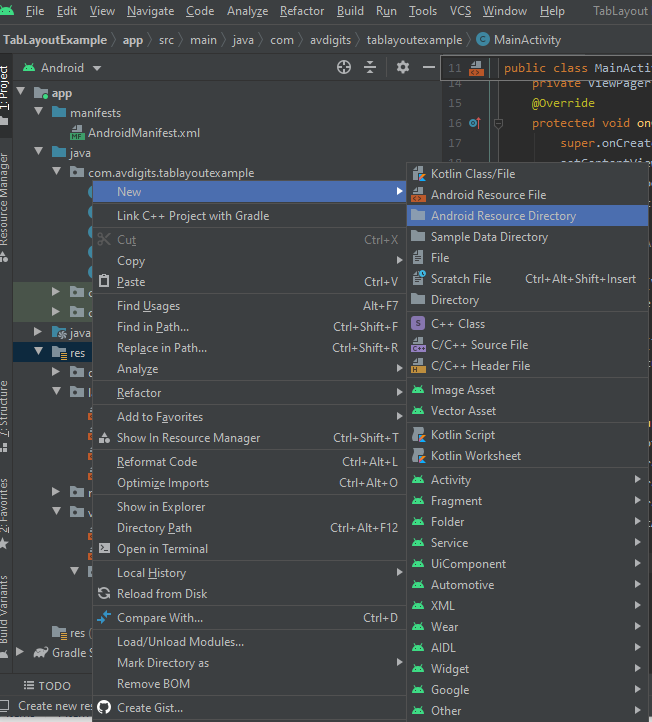This screenshot has width=652, height=722.
Task: Collapse the java folder arrow at top
Action: (x=39, y=151)
